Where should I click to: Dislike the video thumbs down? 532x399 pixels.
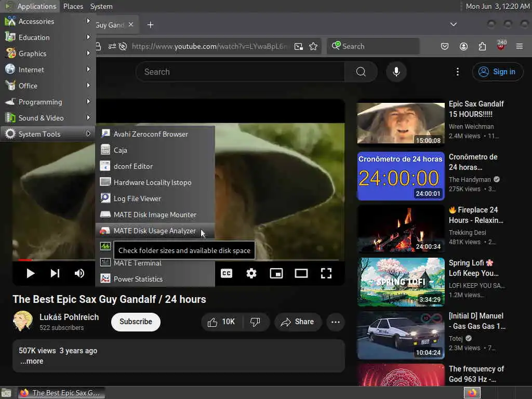point(256,322)
